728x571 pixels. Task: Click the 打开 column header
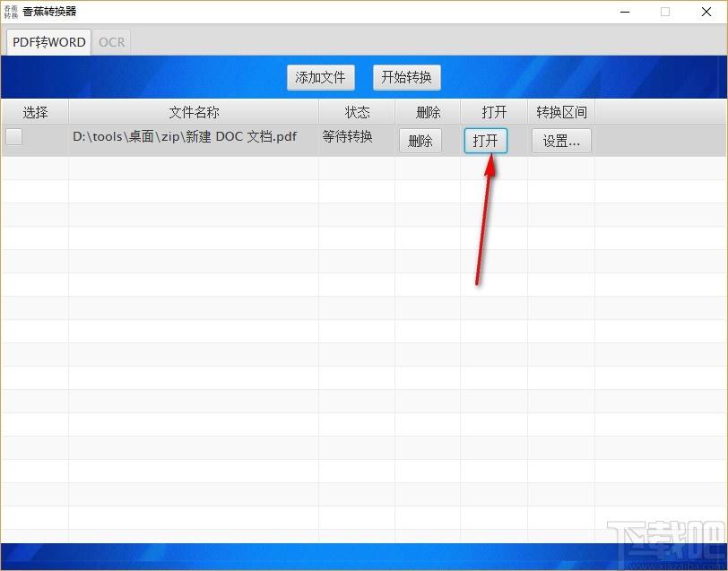494,112
